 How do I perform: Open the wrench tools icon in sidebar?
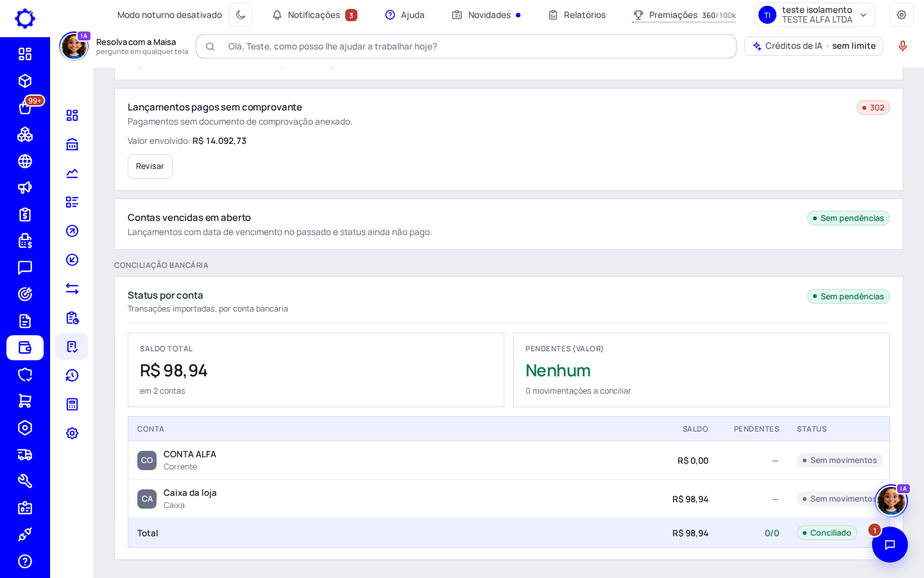click(x=25, y=481)
